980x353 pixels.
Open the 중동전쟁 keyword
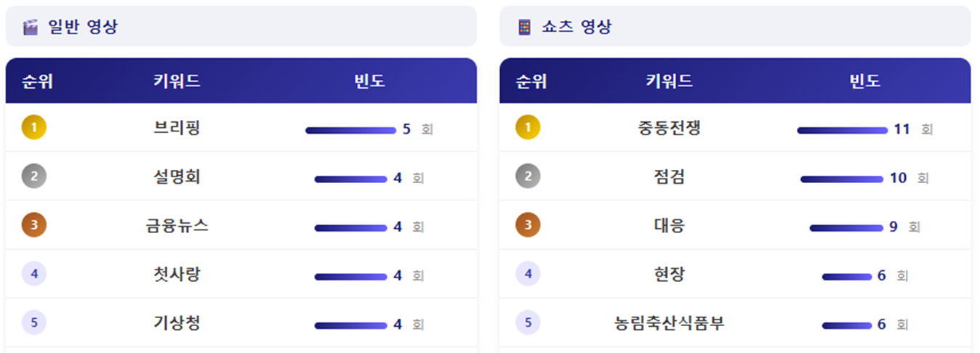[x=670, y=129]
